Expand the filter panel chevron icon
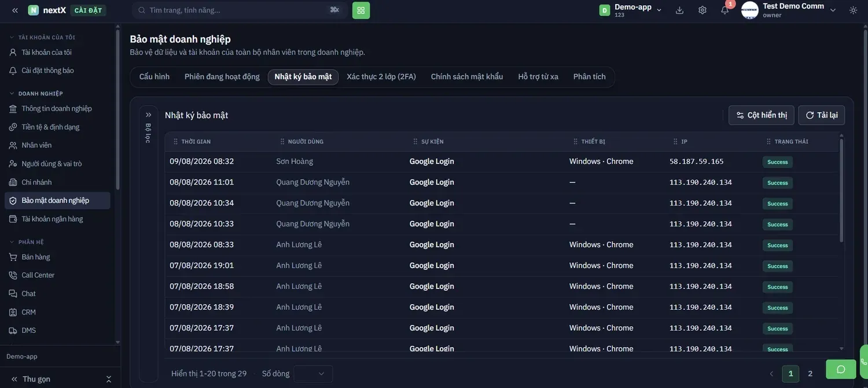 [x=149, y=115]
